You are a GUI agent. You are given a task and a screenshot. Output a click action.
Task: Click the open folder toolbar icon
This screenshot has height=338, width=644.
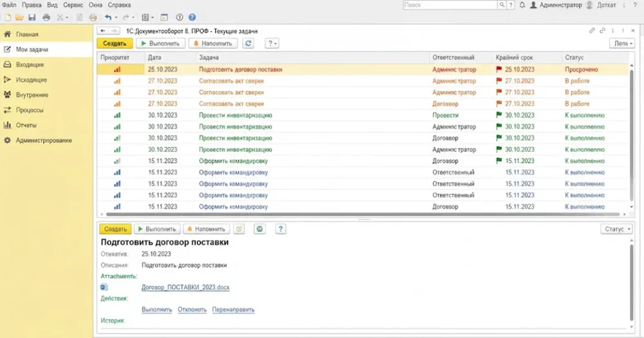coord(19,17)
